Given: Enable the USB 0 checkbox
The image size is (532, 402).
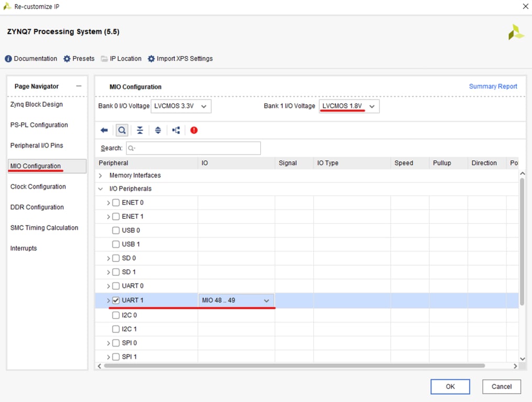Looking at the screenshot, I should (x=116, y=230).
